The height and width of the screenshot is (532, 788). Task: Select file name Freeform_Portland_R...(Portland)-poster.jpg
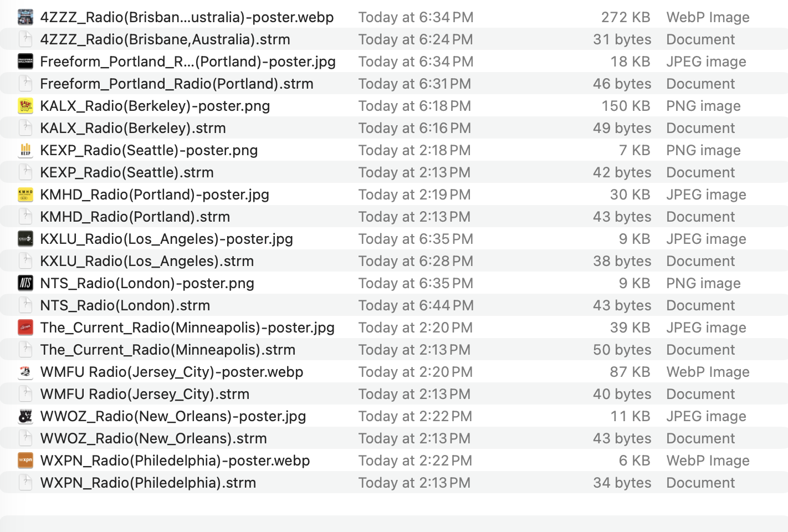coord(188,62)
